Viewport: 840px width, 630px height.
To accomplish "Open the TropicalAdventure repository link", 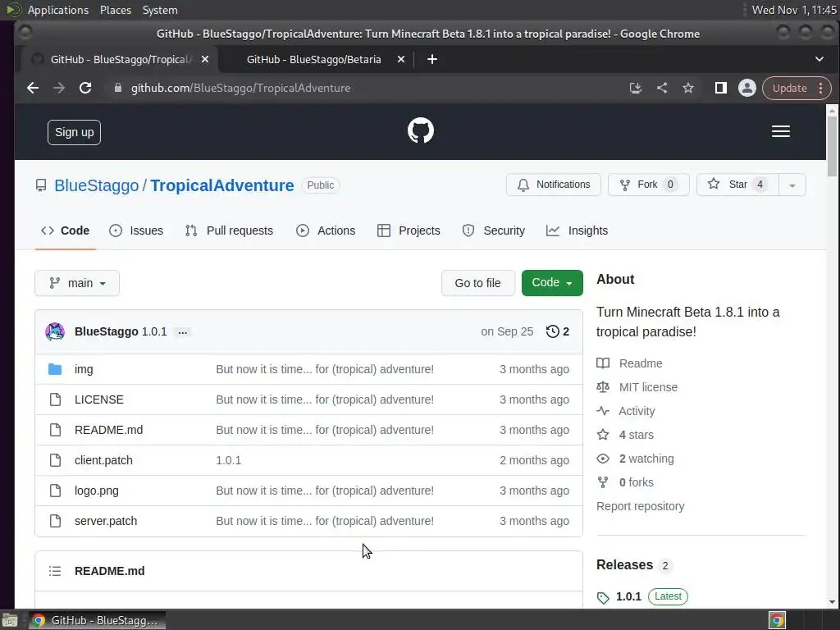I will click(221, 185).
